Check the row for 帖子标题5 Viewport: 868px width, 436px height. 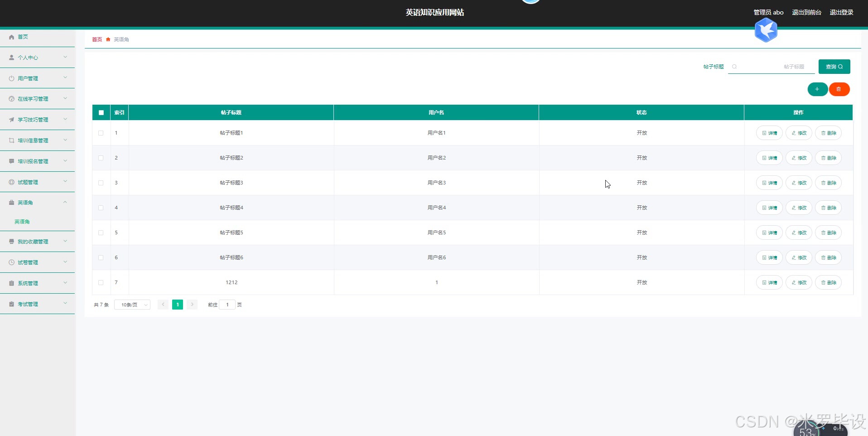pos(101,233)
